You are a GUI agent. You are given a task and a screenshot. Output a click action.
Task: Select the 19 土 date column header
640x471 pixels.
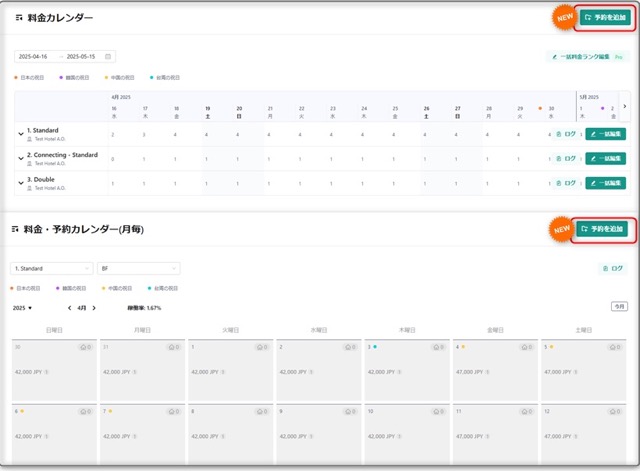(208, 112)
